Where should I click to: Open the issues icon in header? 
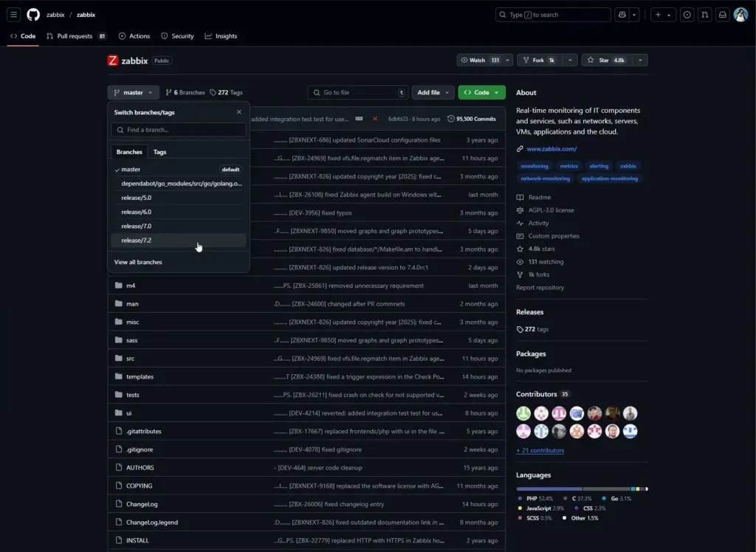687,15
